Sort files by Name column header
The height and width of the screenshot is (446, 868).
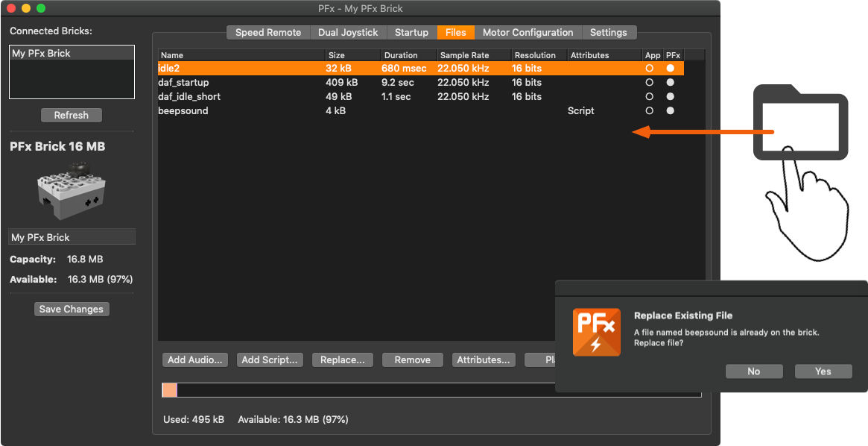241,55
